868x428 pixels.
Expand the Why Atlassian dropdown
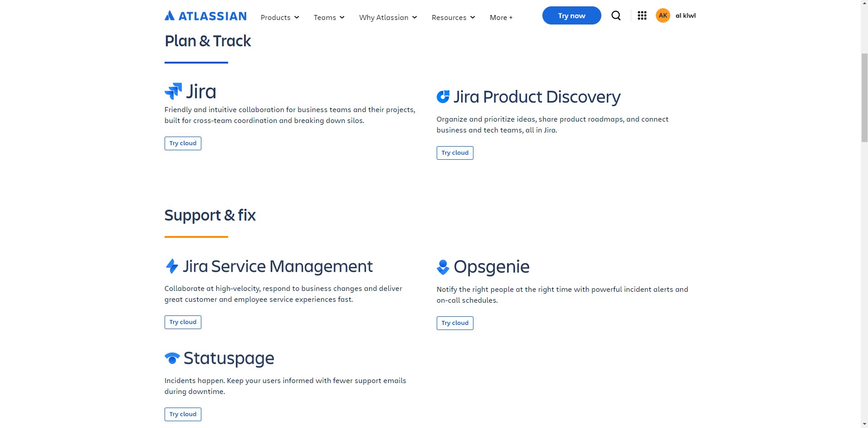click(388, 17)
